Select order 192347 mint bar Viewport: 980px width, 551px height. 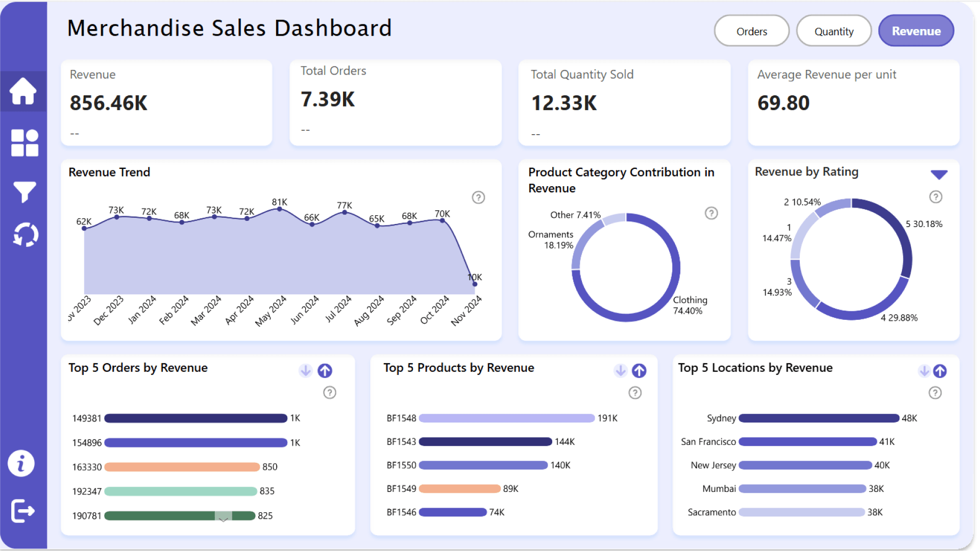[x=181, y=491]
